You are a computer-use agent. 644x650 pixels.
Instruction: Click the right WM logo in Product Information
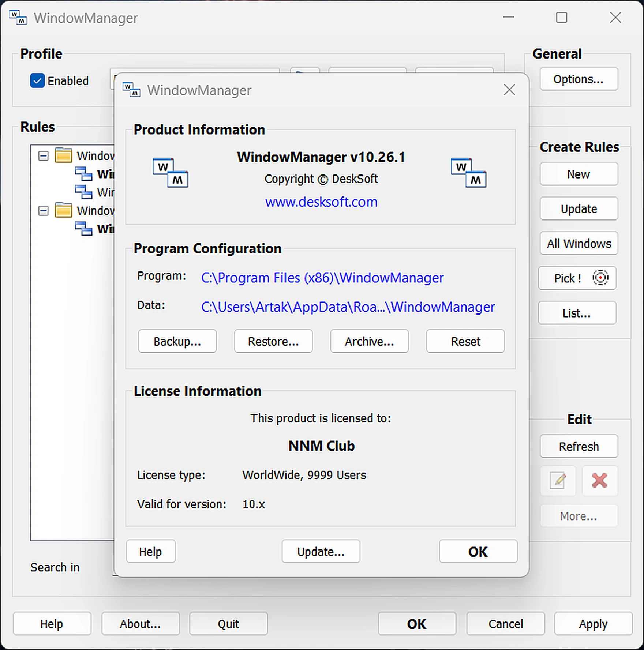point(468,173)
